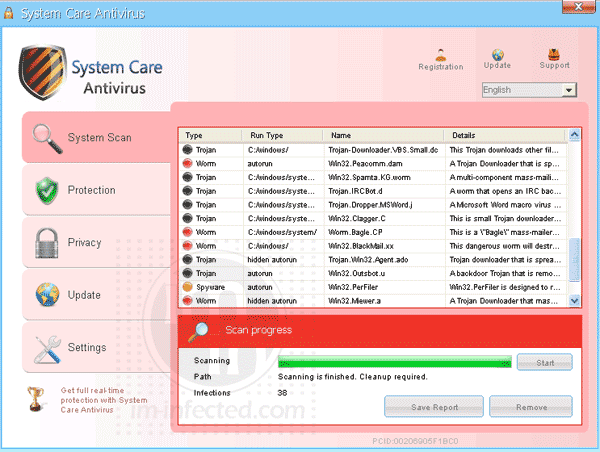
Task: Open the Settings tab
Action: [x=96, y=348]
